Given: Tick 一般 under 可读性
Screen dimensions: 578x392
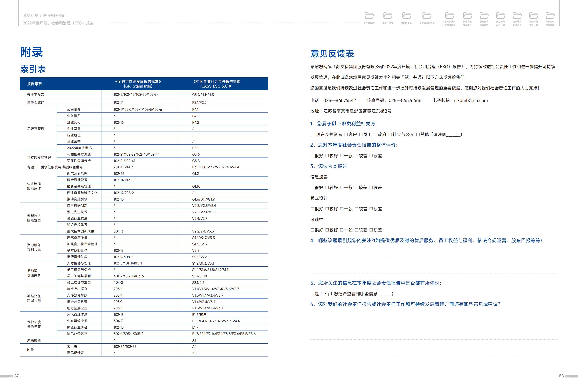Looking at the screenshot, I should pos(342,230).
